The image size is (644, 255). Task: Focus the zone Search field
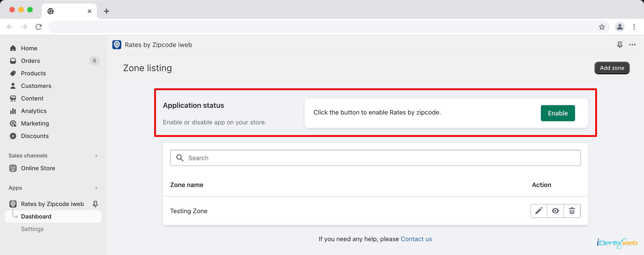[x=375, y=158]
